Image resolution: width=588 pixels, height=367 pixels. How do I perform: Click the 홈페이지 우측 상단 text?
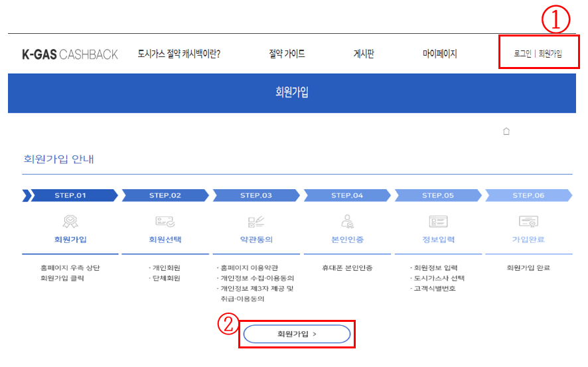[x=70, y=267]
